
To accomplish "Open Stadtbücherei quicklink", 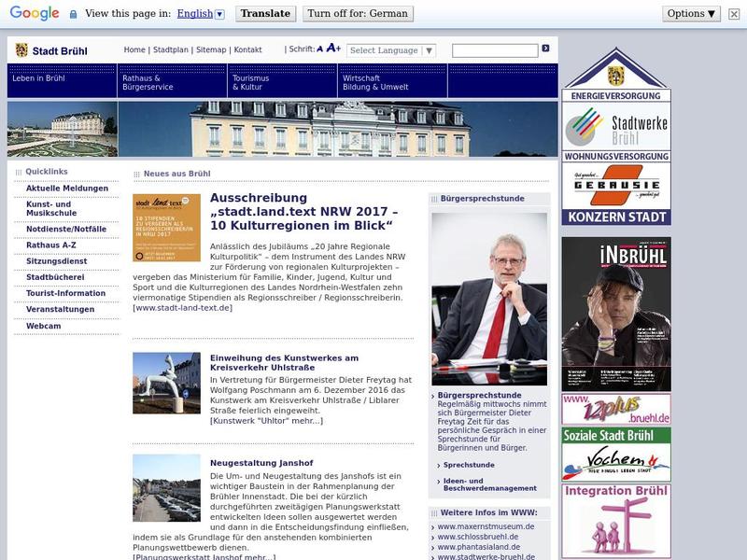I will (x=55, y=277).
